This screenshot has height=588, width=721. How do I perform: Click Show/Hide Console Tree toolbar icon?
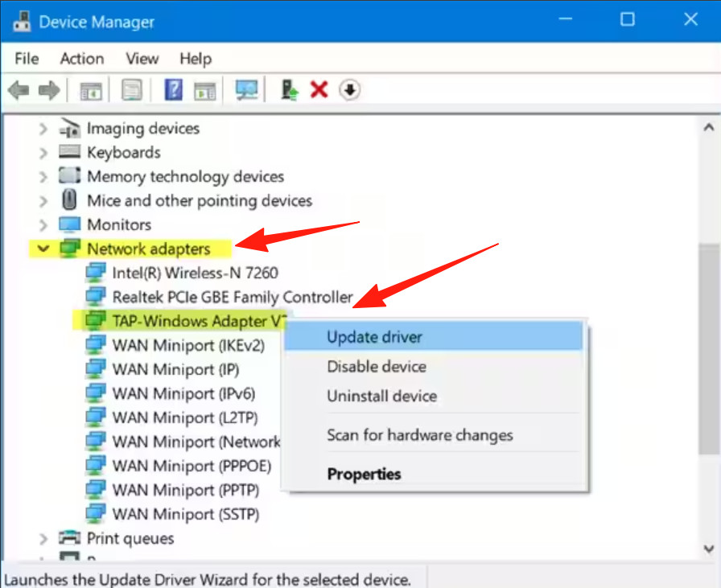click(91, 91)
